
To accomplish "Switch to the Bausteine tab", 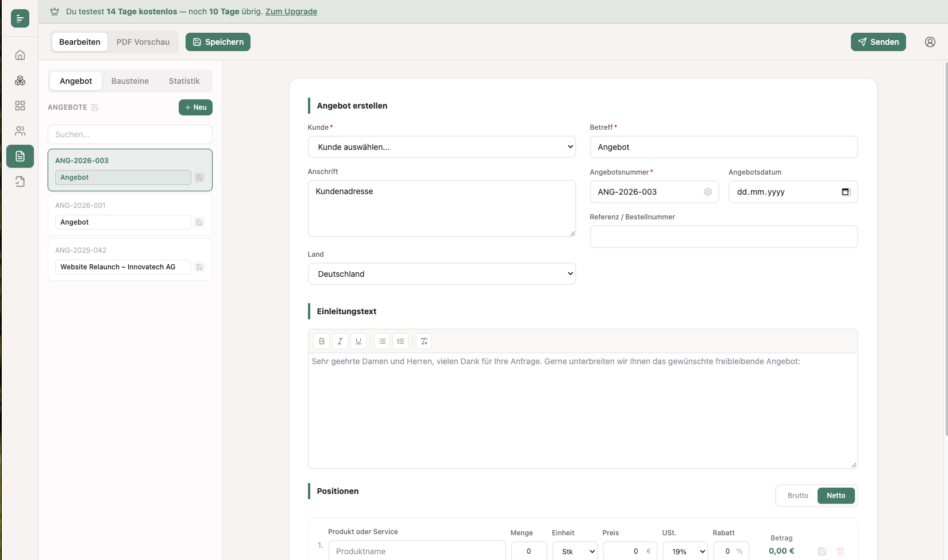I will coord(130,81).
